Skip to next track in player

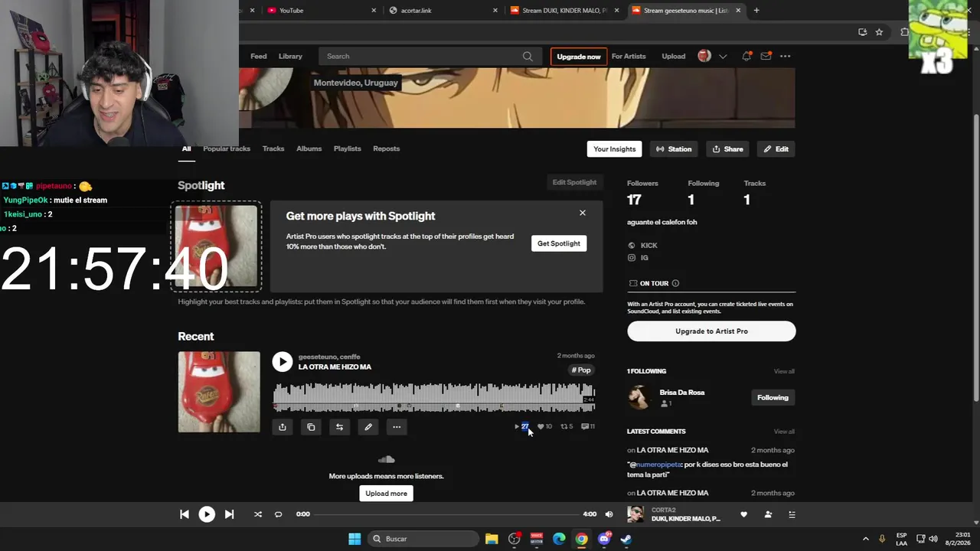(x=229, y=514)
